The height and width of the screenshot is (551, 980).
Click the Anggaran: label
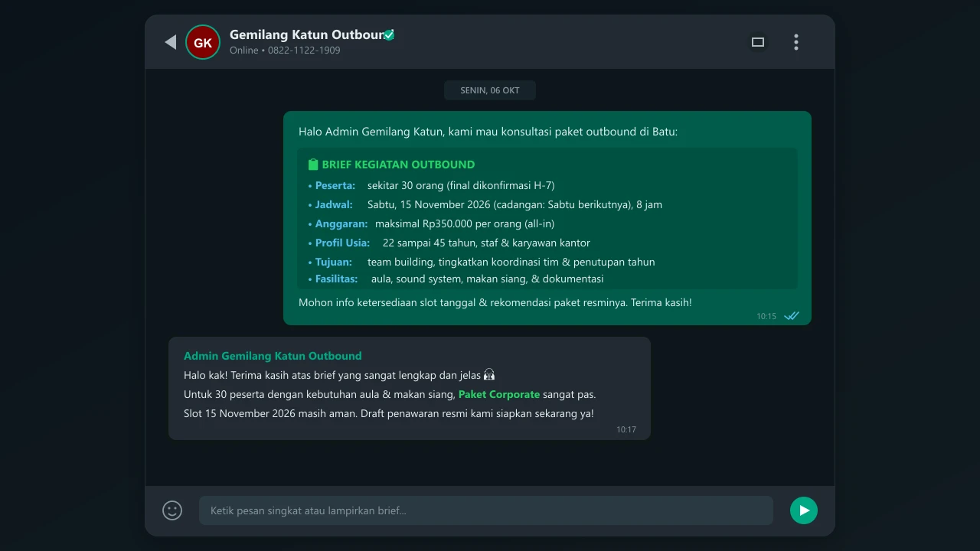click(x=341, y=223)
